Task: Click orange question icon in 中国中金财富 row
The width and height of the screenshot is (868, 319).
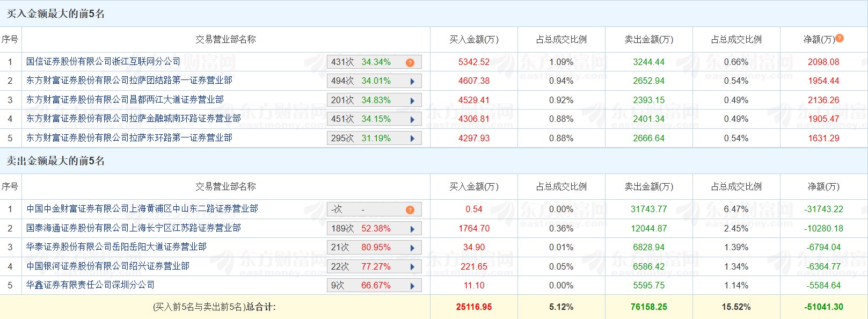Action: click(x=410, y=209)
